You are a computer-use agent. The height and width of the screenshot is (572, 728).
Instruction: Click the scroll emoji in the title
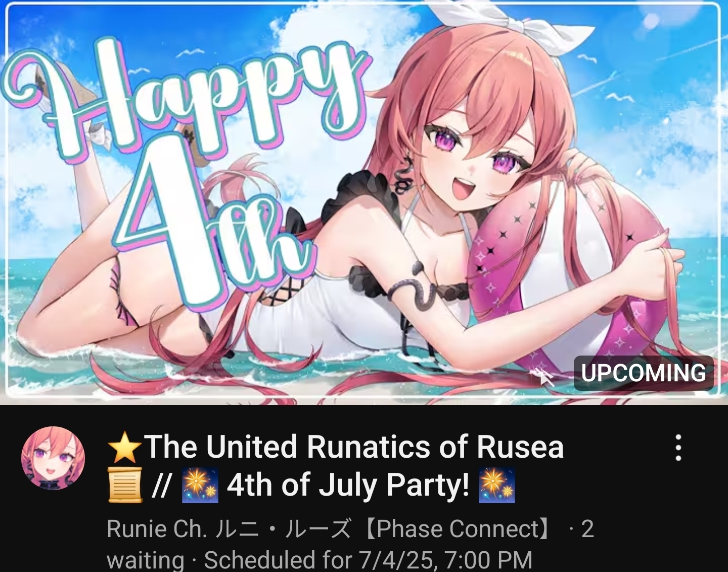pyautogui.click(x=125, y=486)
